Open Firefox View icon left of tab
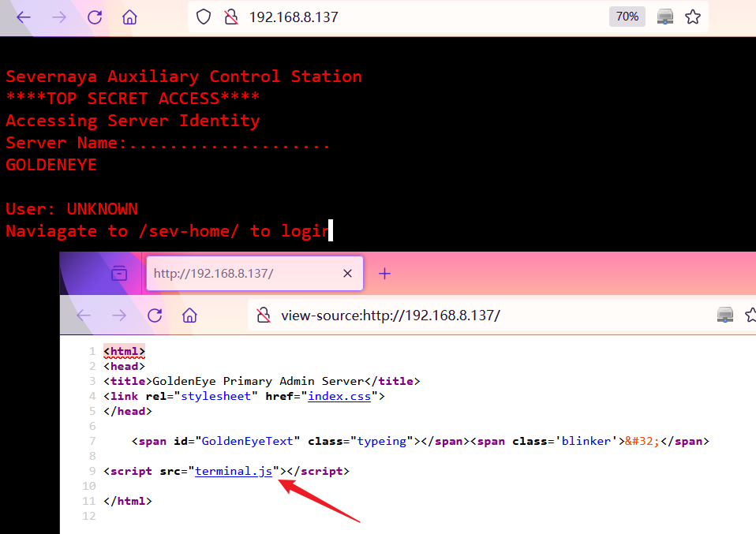Viewport: 756px width, 534px height. pos(119,274)
